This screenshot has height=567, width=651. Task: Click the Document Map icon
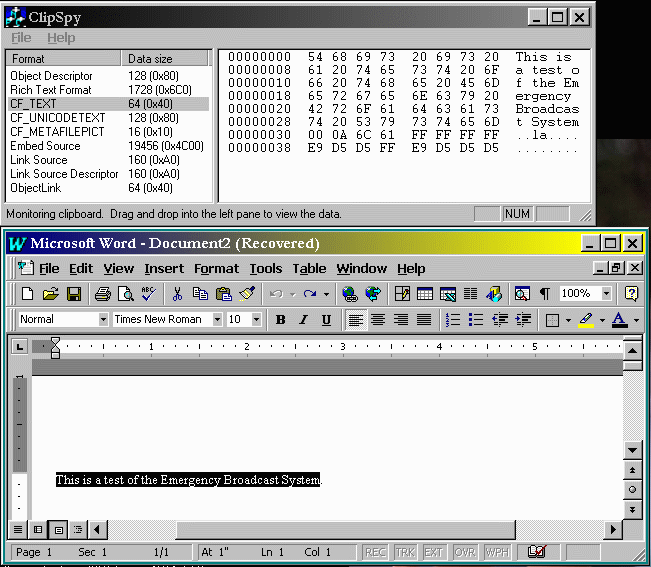[522, 294]
